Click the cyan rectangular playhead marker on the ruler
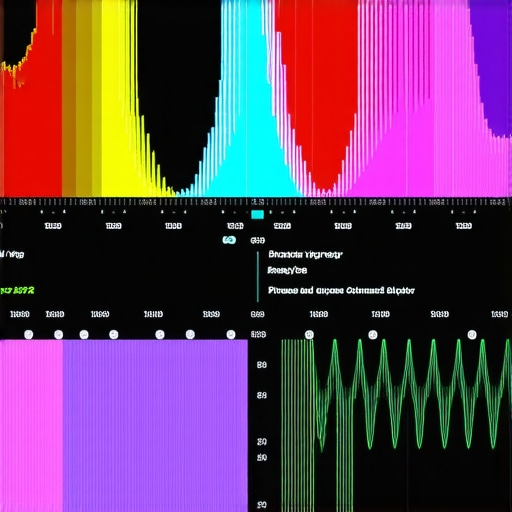The height and width of the screenshot is (512, 512). [257, 214]
